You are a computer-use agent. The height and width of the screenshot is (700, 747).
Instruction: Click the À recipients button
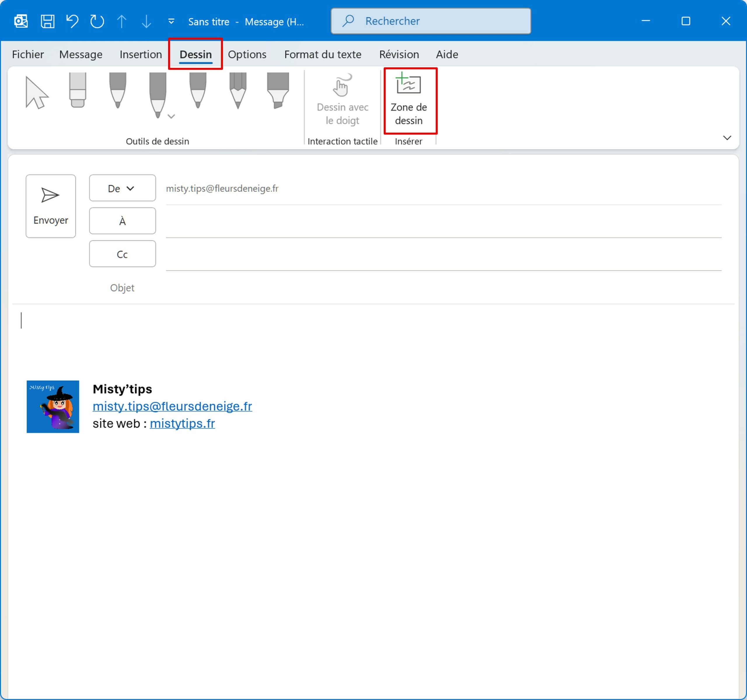pyautogui.click(x=122, y=221)
